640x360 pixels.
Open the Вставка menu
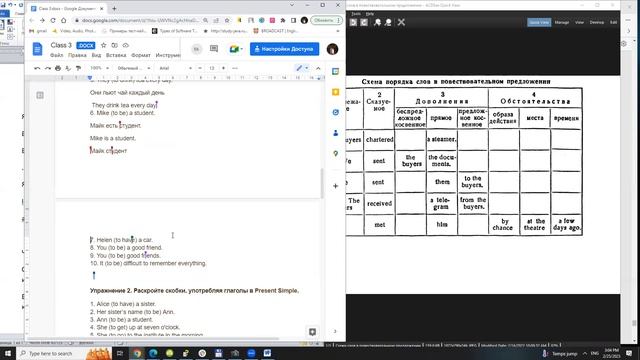tap(116, 55)
